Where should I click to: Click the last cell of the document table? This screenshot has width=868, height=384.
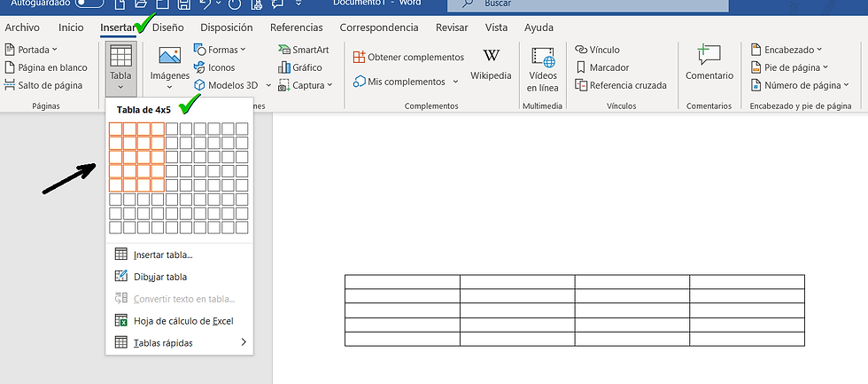748,339
